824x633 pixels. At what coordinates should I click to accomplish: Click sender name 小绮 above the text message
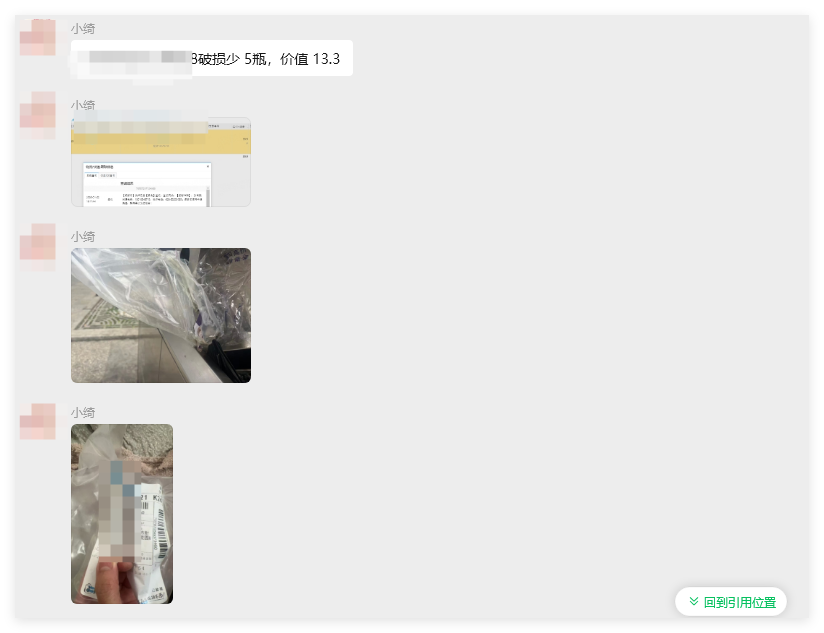(83, 29)
